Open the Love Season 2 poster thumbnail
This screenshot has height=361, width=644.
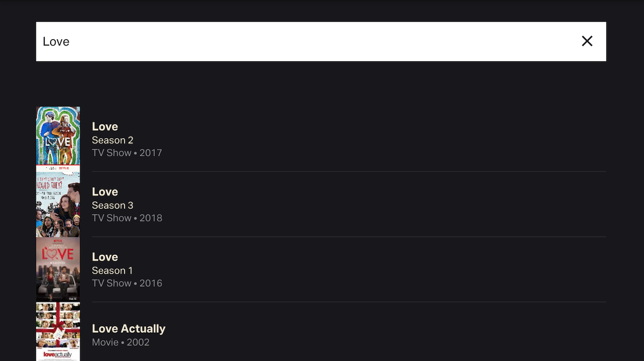58,136
